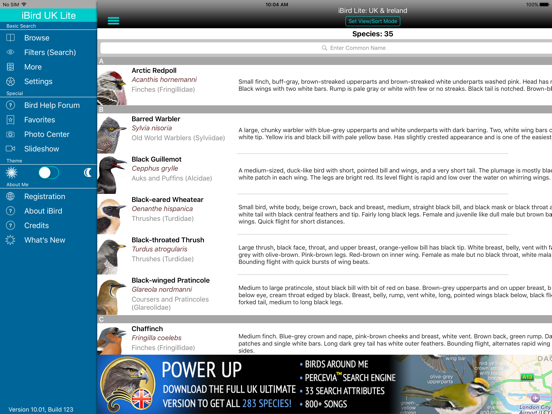Open the Barred Warbler thumbnail
Screen dimensions: 552x414
pos(112,134)
